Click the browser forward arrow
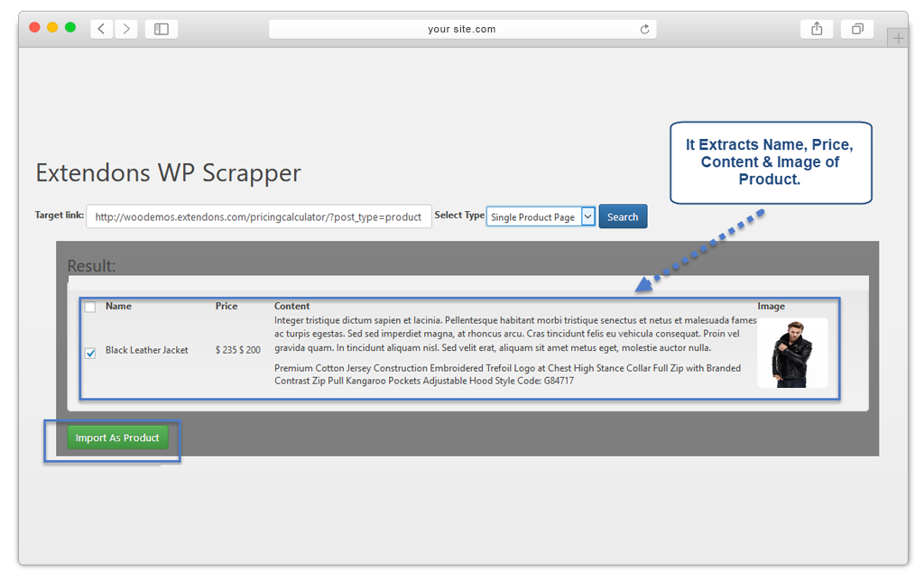 tap(125, 29)
